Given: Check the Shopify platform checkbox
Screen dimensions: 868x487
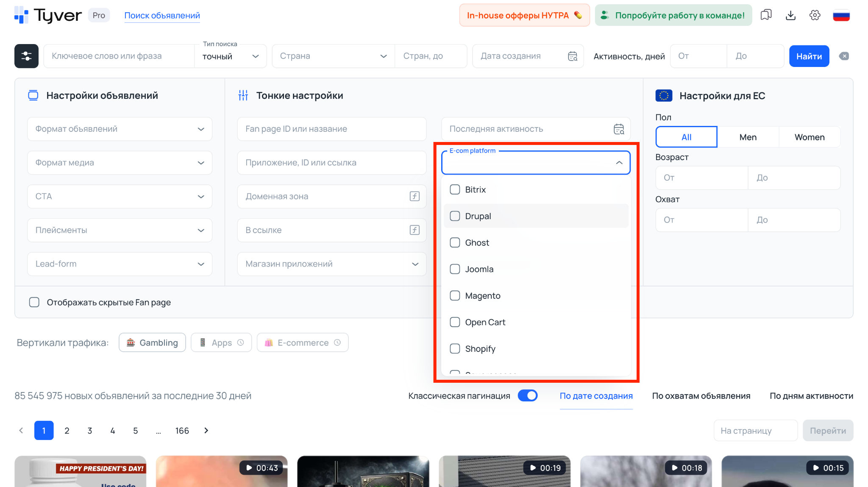Looking at the screenshot, I should pyautogui.click(x=455, y=348).
